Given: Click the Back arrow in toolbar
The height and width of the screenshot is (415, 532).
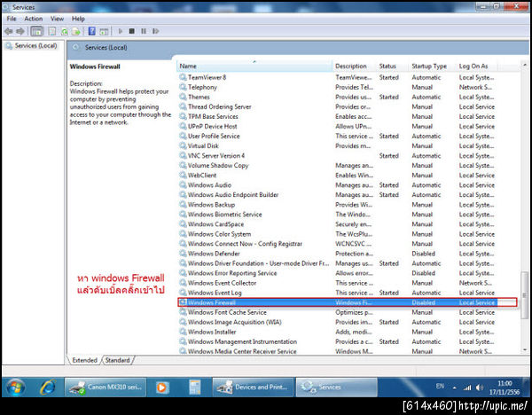Looking at the screenshot, I should (9, 31).
